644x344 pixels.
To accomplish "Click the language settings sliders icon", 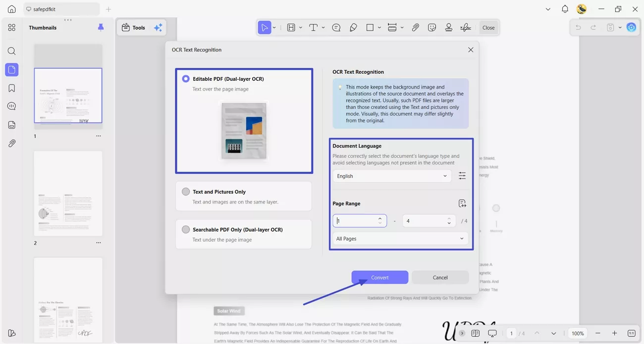I will coord(462,175).
